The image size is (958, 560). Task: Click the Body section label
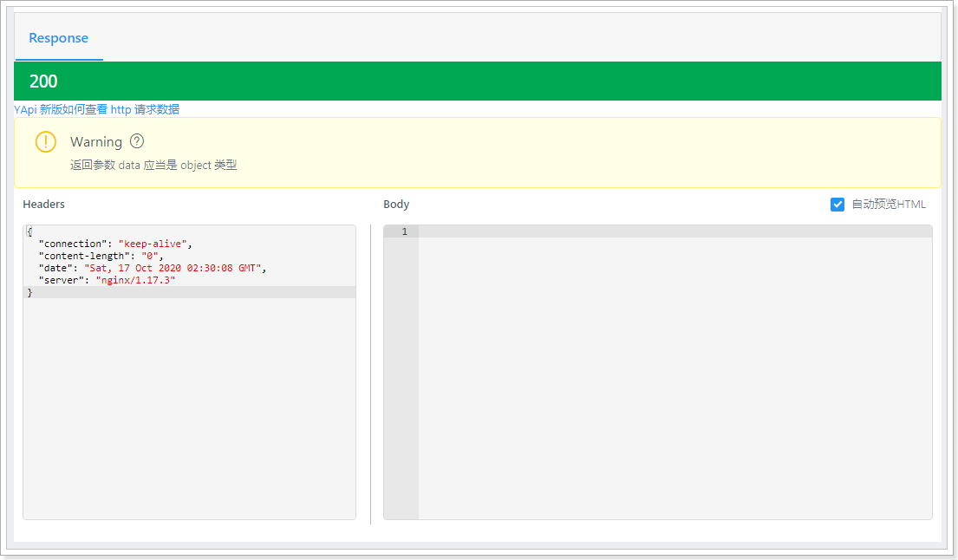pos(396,205)
